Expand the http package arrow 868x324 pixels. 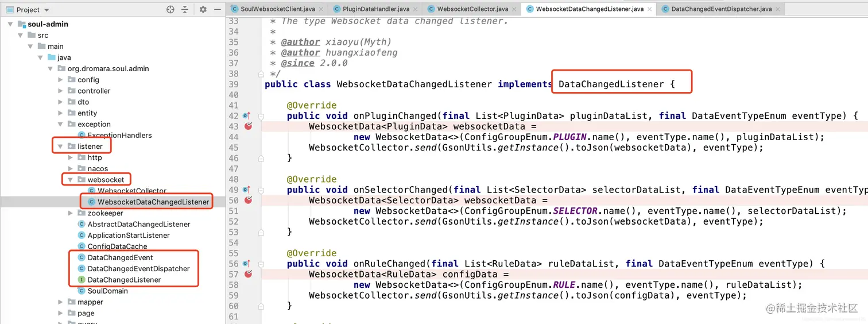(71, 157)
